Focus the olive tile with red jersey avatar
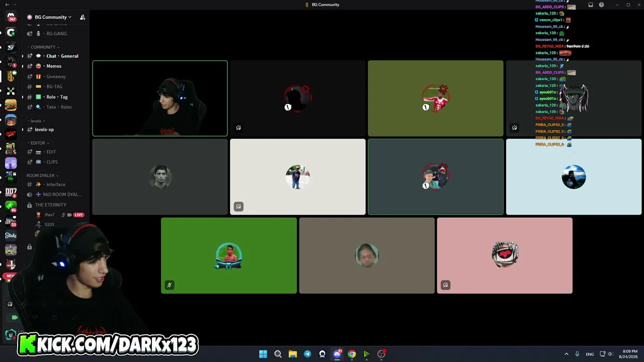This screenshot has width=644, height=362. (x=436, y=99)
